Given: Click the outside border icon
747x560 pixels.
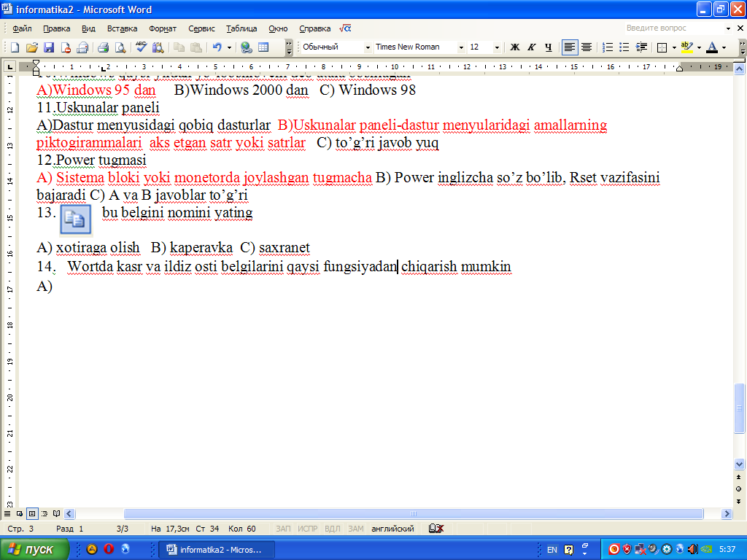Looking at the screenshot, I should [662, 47].
